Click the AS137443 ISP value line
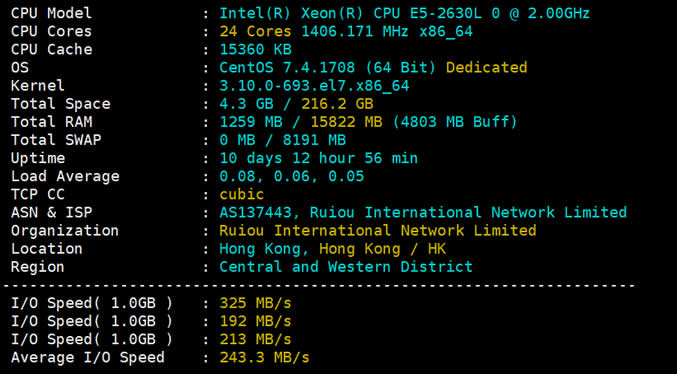 click(423, 213)
